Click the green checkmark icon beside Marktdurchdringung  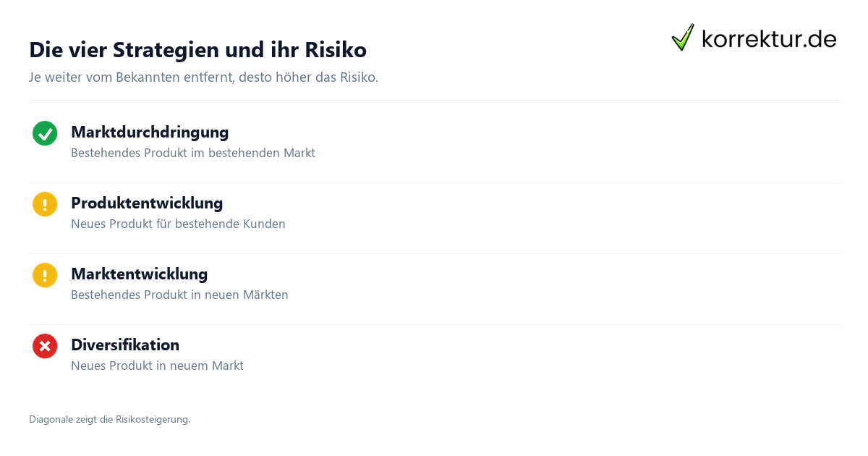pos(45,133)
